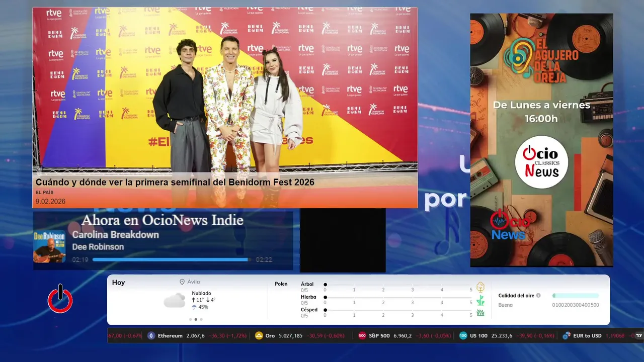Select the middle weather carousel dot
The image size is (644, 362).
click(196, 319)
